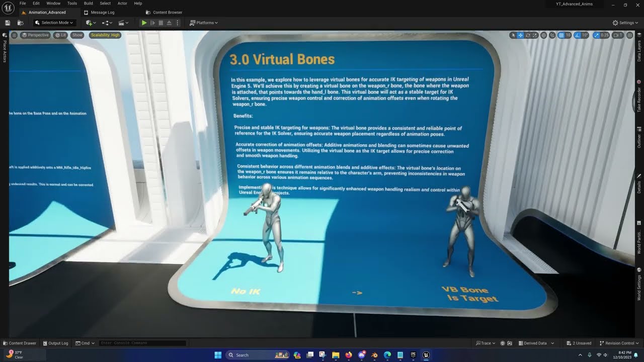The width and height of the screenshot is (644, 362).
Task: Change scale snap value 0.25
Action: (605, 35)
